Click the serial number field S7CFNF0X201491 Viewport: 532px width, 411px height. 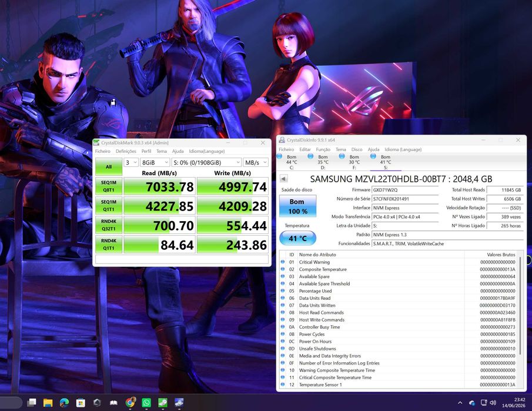[x=406, y=199]
